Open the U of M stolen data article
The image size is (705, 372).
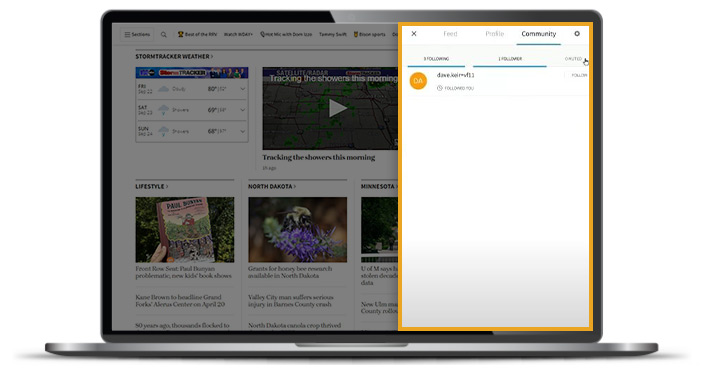(x=379, y=275)
